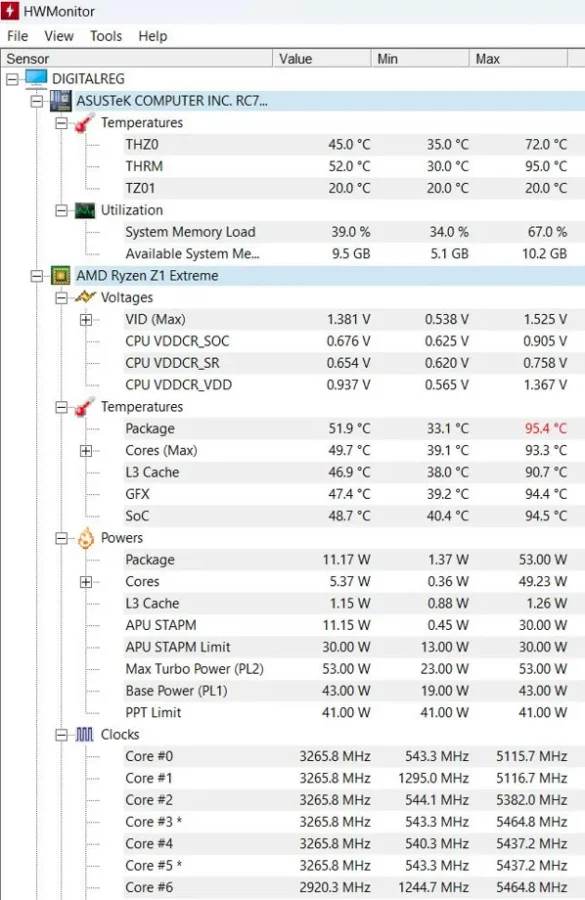585x900 pixels.
Task: Click the CPU Temperatures thermometer icon
Action: pos(85,407)
